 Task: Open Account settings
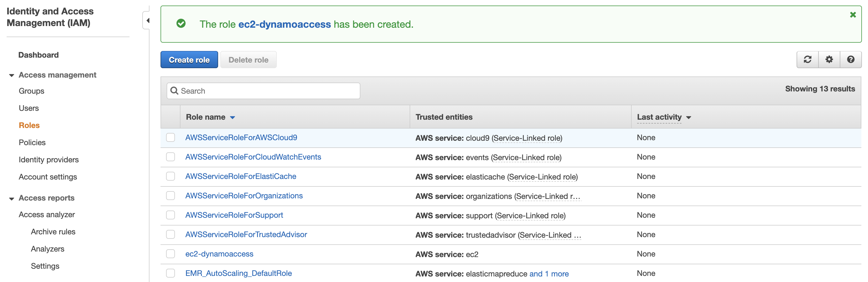coord(48,177)
